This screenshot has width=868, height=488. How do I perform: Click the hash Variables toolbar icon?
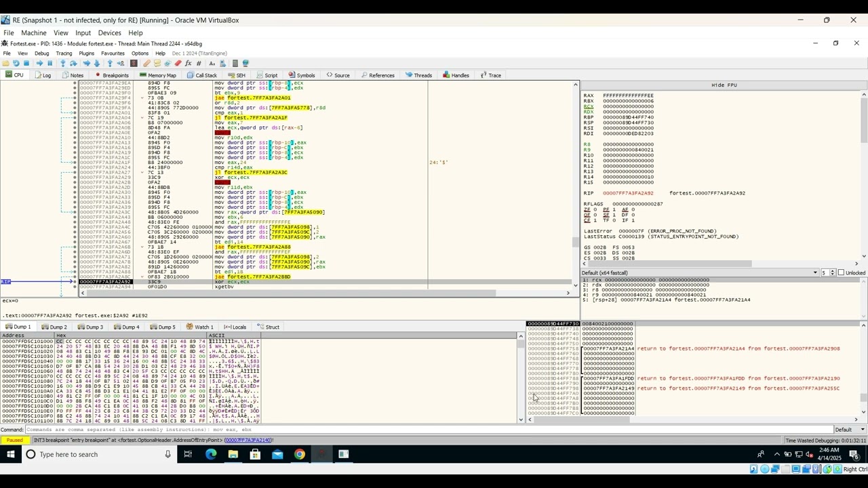tap(199, 63)
